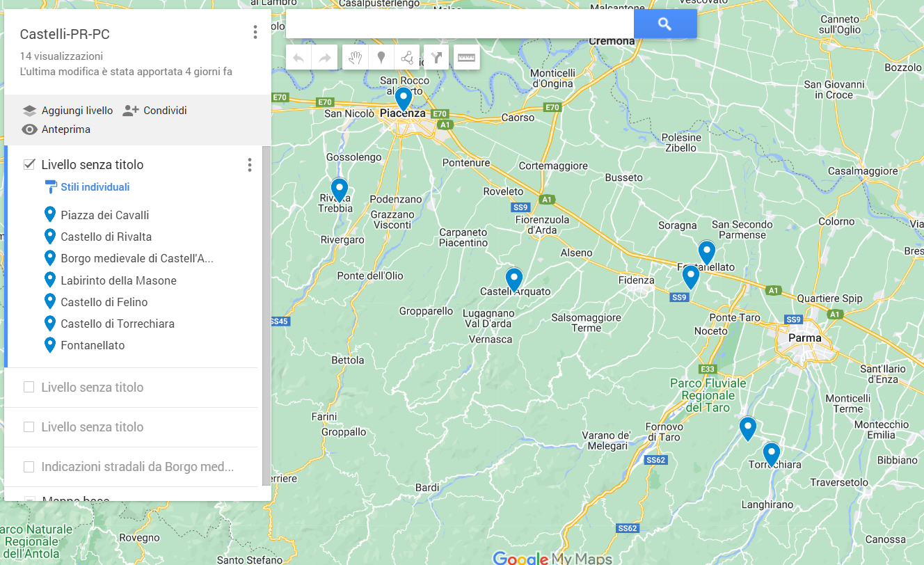This screenshot has width=924, height=565.
Task: Check the Indicazioni stradali da Borgo layer
Action: tap(29, 466)
